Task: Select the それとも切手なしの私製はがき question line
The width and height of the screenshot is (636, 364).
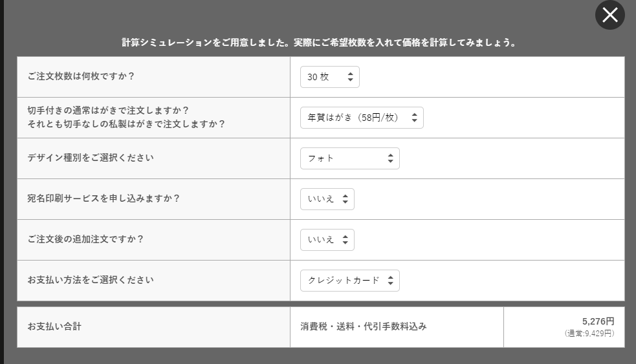Action: [x=126, y=124]
